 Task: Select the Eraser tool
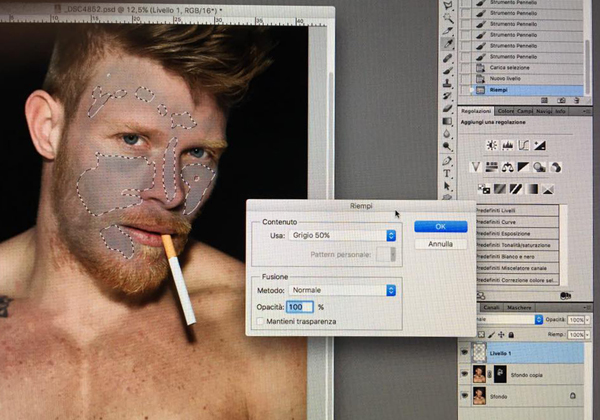[447, 108]
